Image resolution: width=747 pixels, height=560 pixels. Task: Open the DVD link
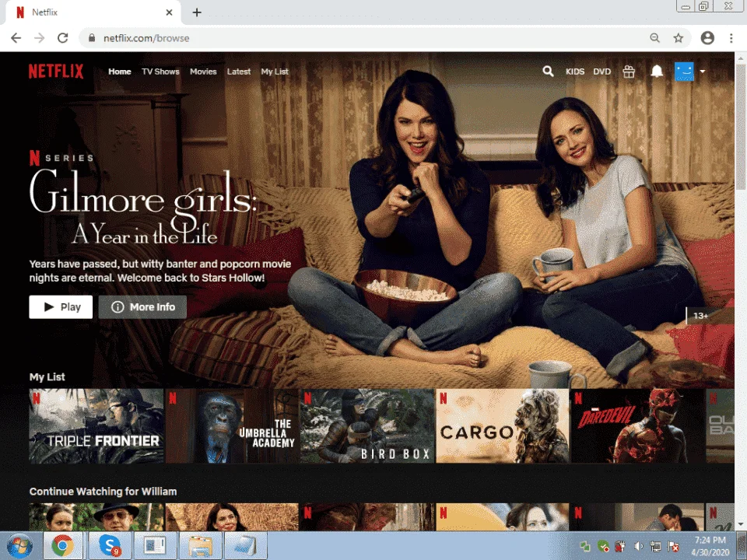(602, 72)
